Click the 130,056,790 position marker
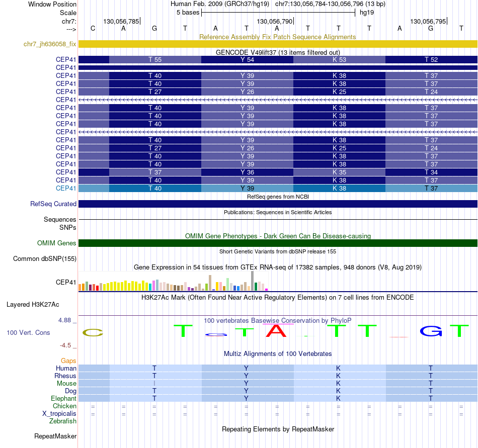This screenshot has height=448, width=478. (275, 21)
